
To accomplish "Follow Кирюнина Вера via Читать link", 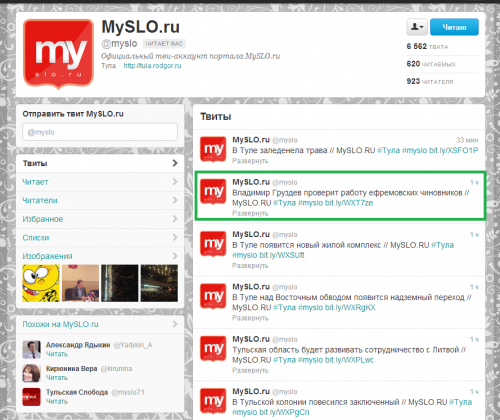I will (x=57, y=378).
